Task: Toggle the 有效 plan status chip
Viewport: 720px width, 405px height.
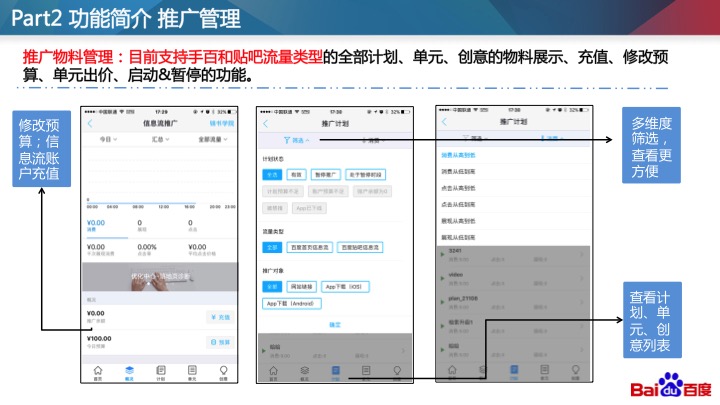Action: pyautogui.click(x=296, y=174)
